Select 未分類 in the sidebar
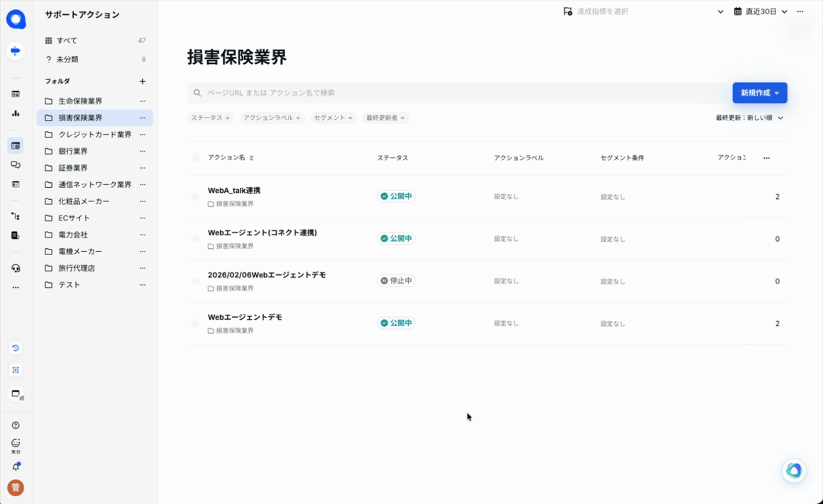This screenshot has width=823, height=504. point(94,60)
